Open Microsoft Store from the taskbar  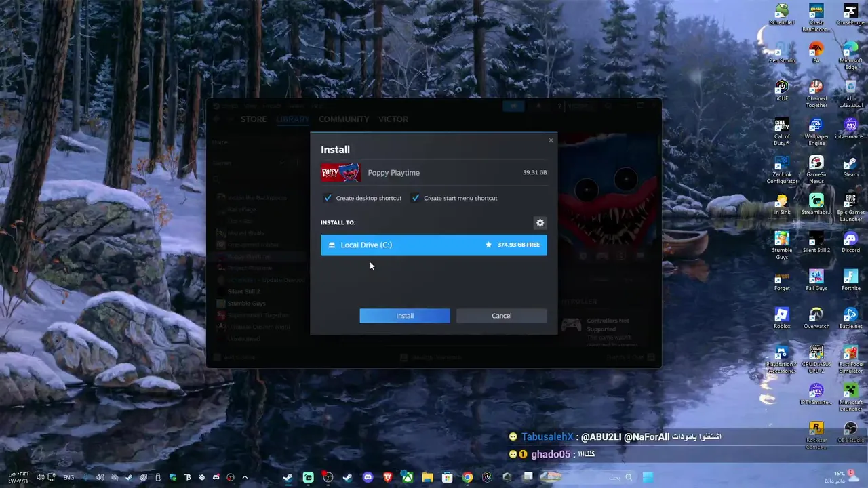pos(447,477)
